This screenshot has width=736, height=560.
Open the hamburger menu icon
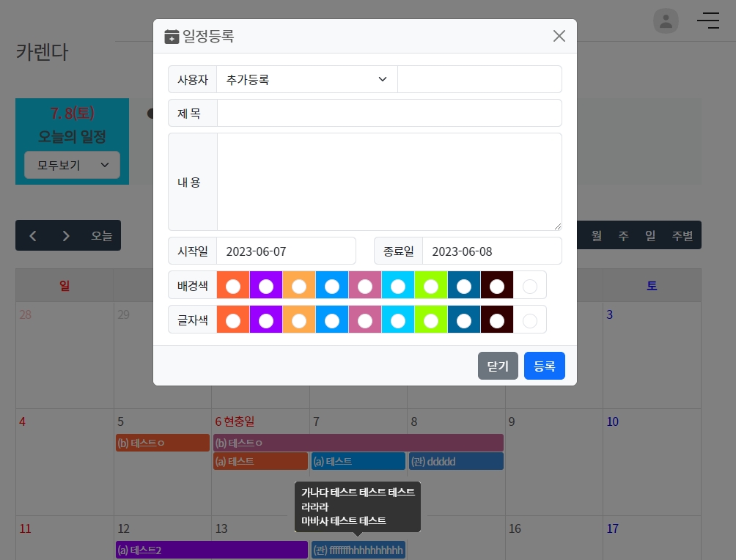707,21
